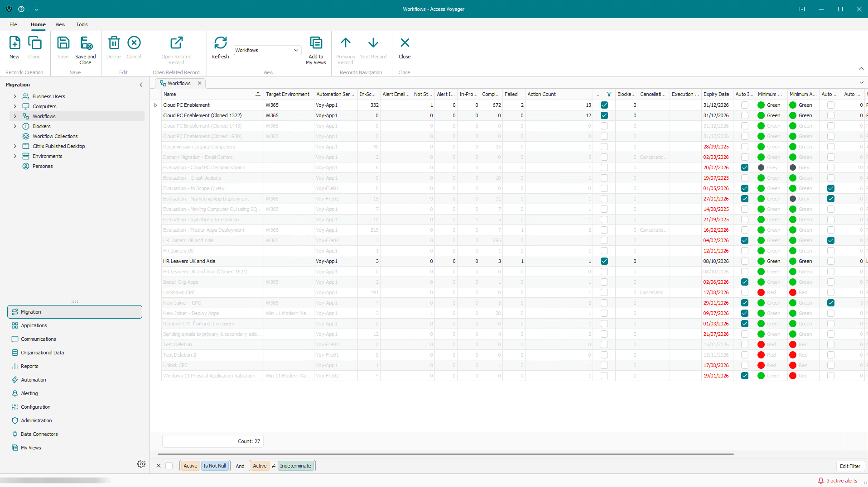Toggle Active checkbox for HR Leavers UK and Asia
Image resolution: width=868 pixels, height=487 pixels.
pos(604,261)
